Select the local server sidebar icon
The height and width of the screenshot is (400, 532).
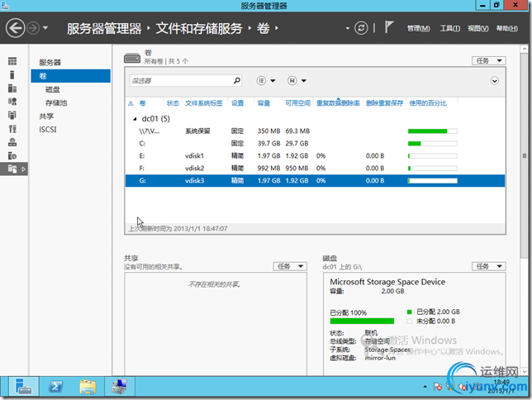(x=12, y=74)
